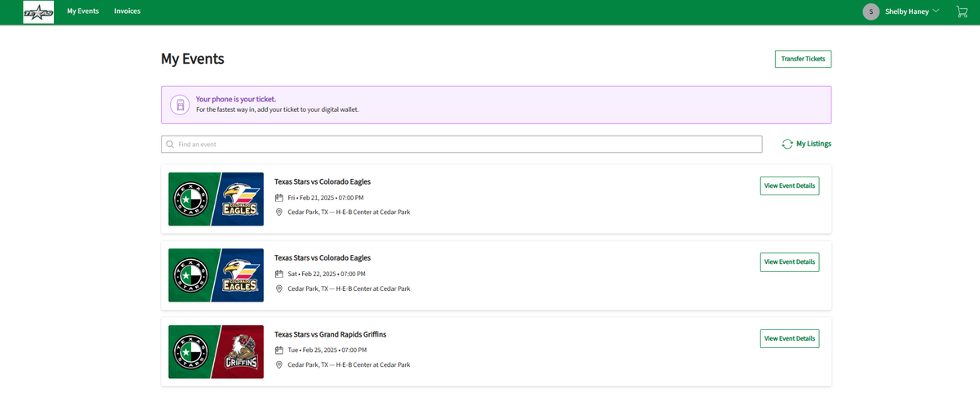
Task: Open the My Events menu item
Action: pos(82,11)
